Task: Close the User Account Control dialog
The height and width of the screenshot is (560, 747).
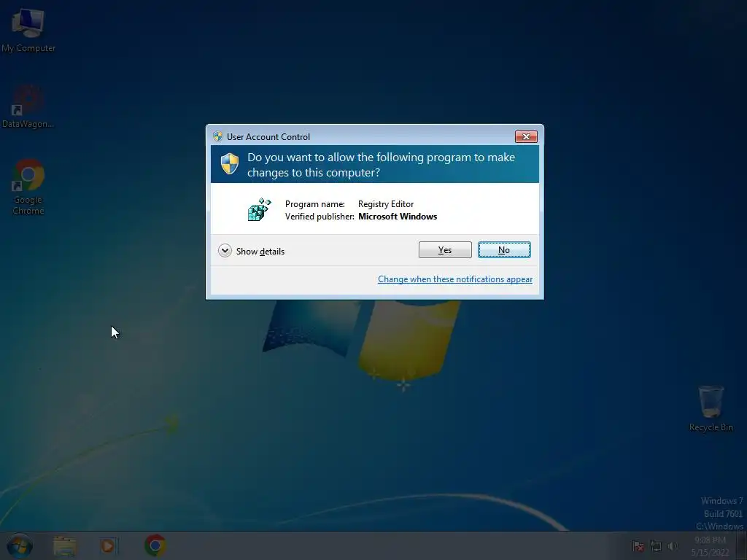Action: point(526,136)
